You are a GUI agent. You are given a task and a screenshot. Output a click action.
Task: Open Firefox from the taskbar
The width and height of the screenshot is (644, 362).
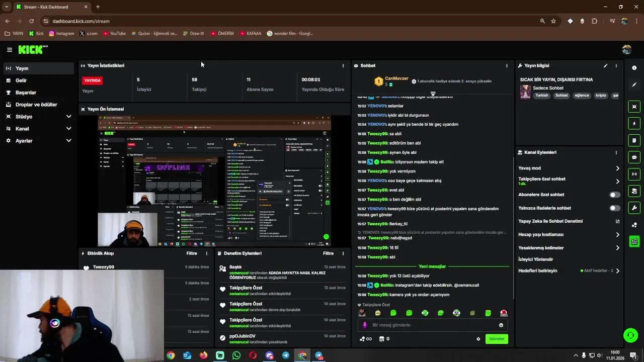pyautogui.click(x=203, y=355)
